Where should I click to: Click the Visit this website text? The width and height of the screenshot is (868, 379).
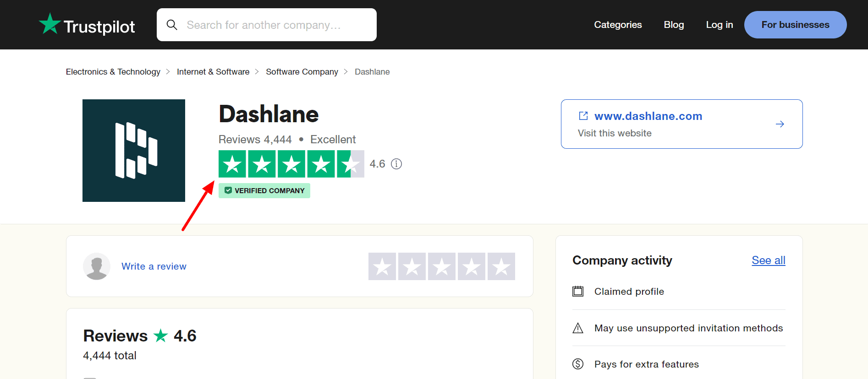615,133
